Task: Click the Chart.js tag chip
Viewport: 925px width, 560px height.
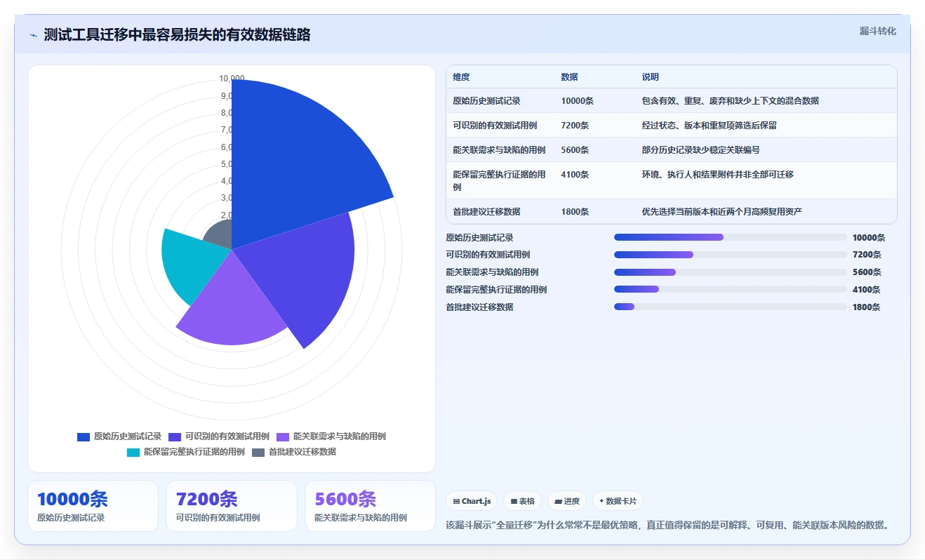Action: (x=472, y=501)
